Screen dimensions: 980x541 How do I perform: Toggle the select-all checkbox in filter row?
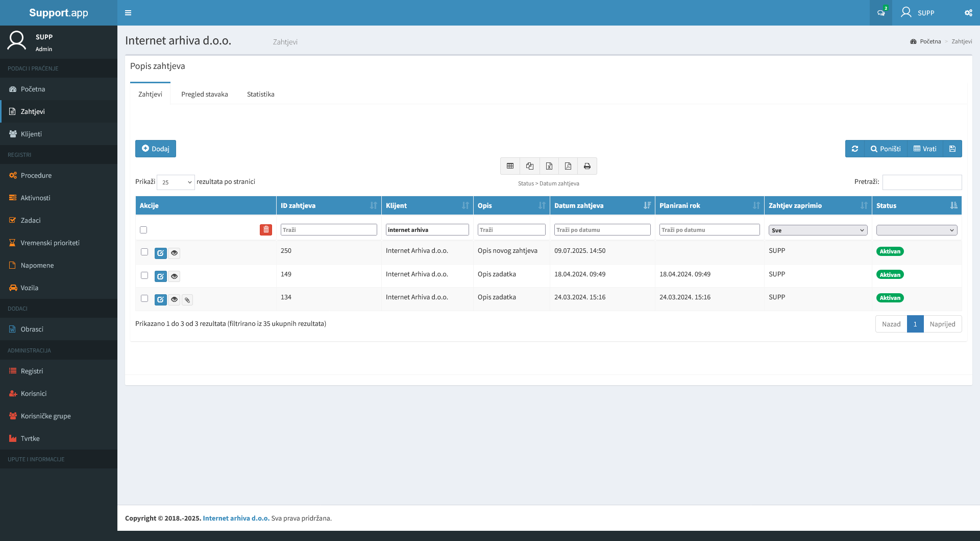143,230
